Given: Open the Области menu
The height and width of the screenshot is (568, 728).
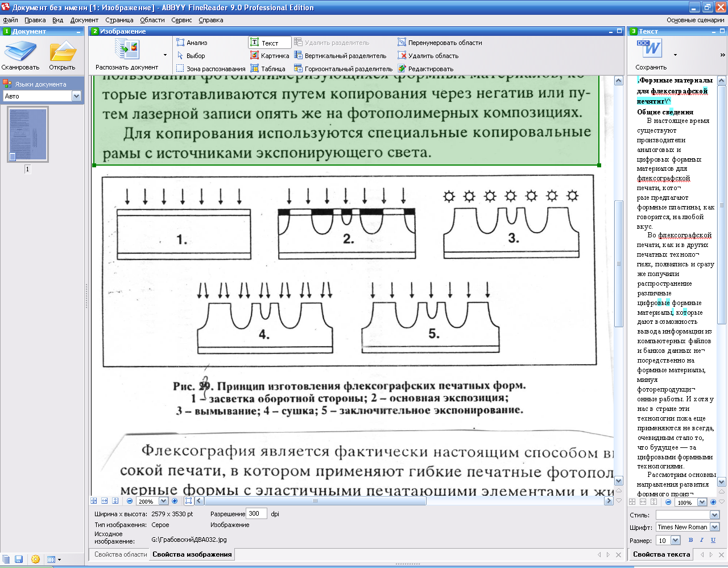Looking at the screenshot, I should (x=152, y=20).
